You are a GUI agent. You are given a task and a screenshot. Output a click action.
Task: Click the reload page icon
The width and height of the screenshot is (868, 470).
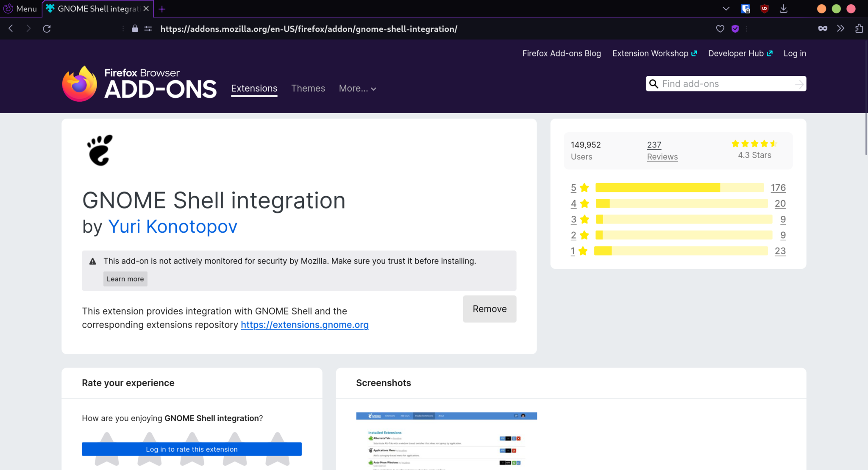pos(47,29)
